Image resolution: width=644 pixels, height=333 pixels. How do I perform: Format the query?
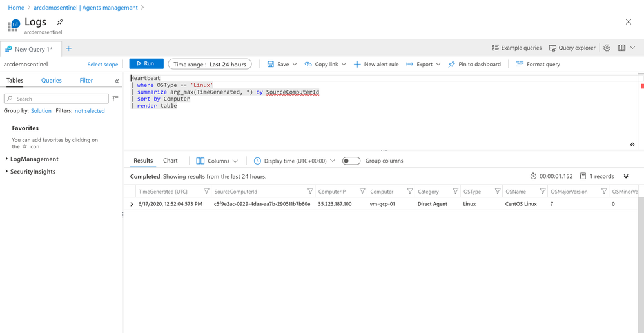(538, 64)
